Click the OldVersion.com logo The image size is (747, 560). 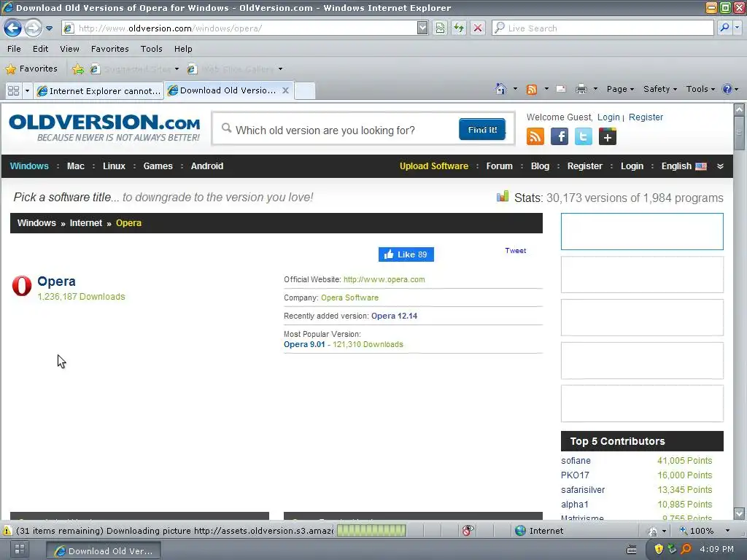point(104,128)
